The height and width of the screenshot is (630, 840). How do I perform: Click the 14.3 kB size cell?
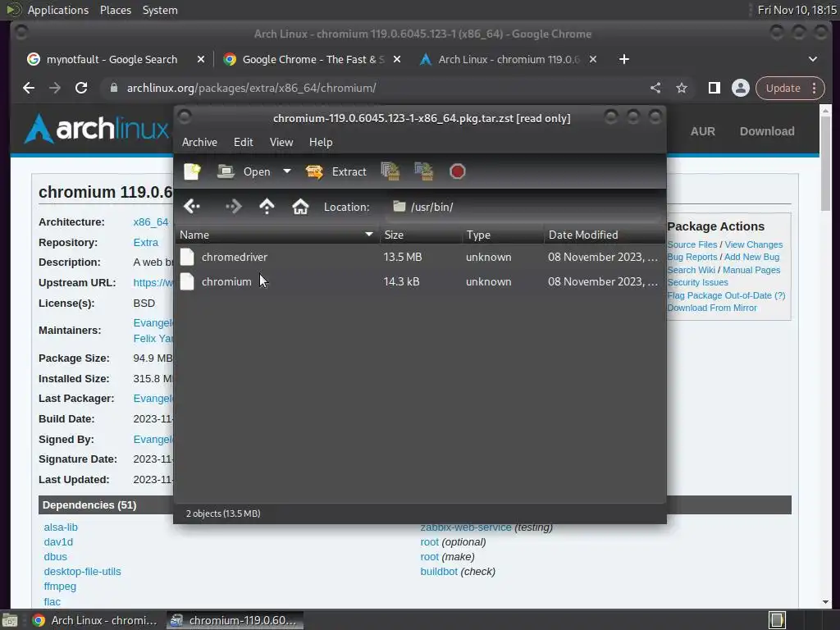point(401,282)
